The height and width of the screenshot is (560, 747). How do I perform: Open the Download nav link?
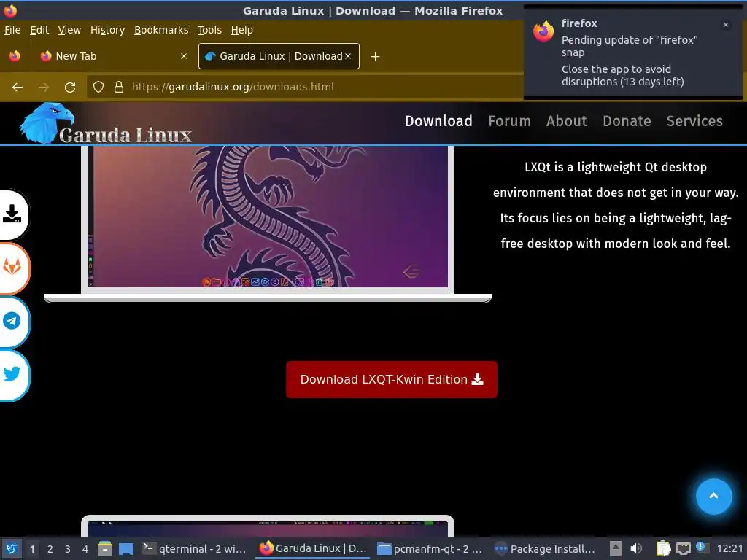tap(438, 121)
